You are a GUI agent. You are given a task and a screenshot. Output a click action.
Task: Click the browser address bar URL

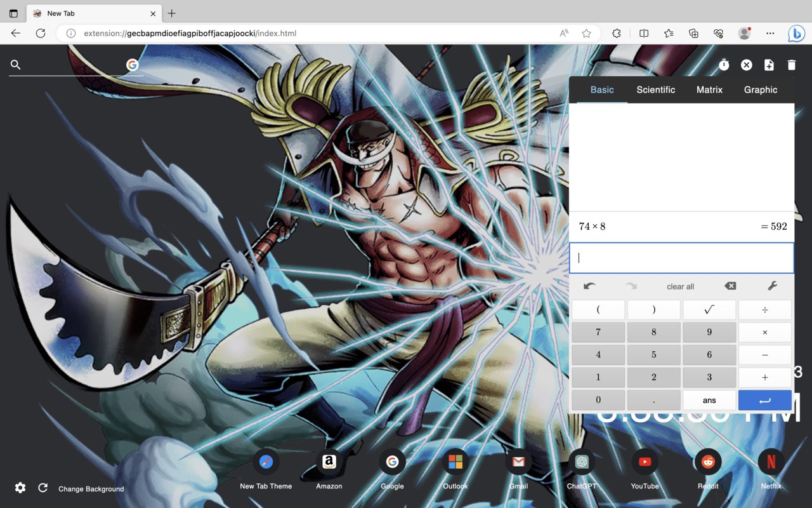(x=190, y=33)
